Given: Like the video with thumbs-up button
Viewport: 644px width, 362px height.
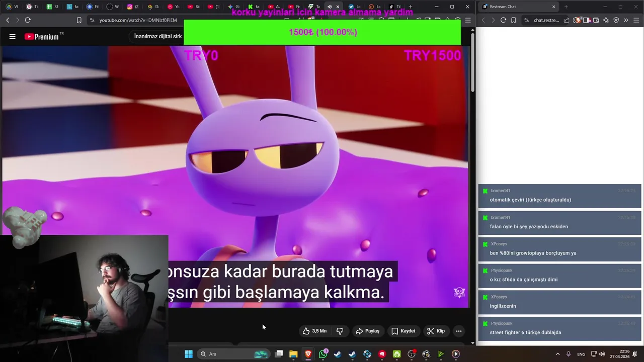Looking at the screenshot, I should [x=314, y=331].
